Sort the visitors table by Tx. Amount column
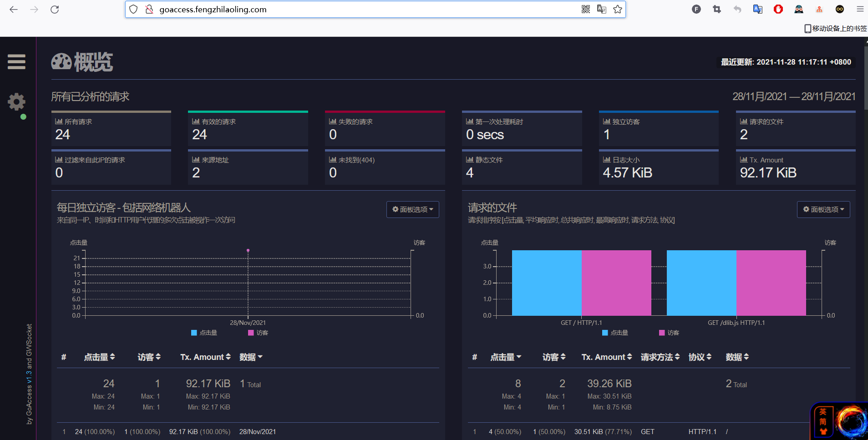868x440 pixels. [205, 357]
